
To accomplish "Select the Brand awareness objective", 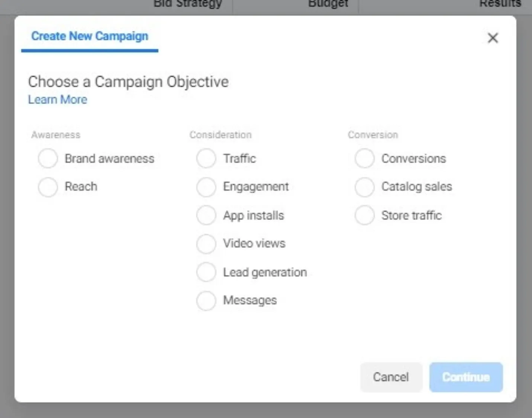I will click(x=48, y=158).
